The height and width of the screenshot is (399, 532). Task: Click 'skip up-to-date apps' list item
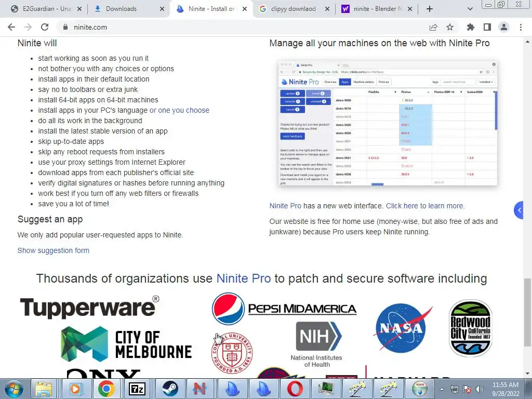(x=71, y=141)
